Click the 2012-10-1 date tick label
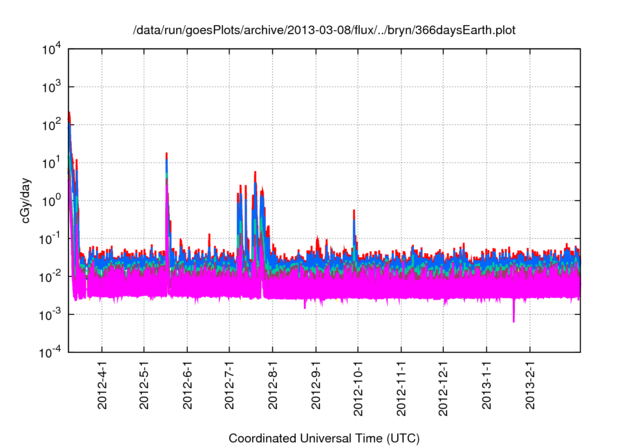 tap(359, 388)
